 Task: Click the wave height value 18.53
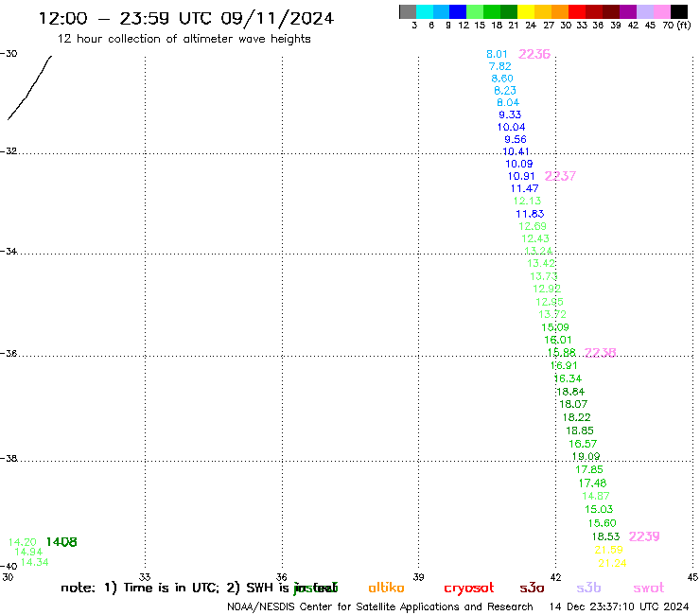coord(606,536)
